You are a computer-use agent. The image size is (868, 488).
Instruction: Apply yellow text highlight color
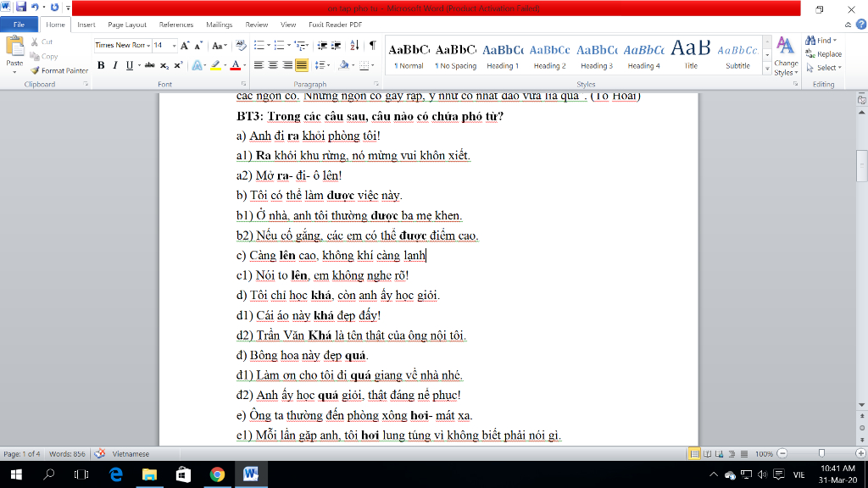215,65
